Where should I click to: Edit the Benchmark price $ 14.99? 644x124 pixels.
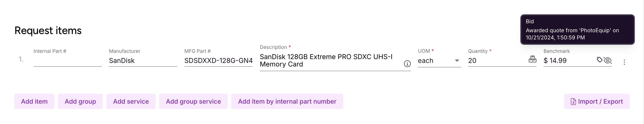point(567,60)
